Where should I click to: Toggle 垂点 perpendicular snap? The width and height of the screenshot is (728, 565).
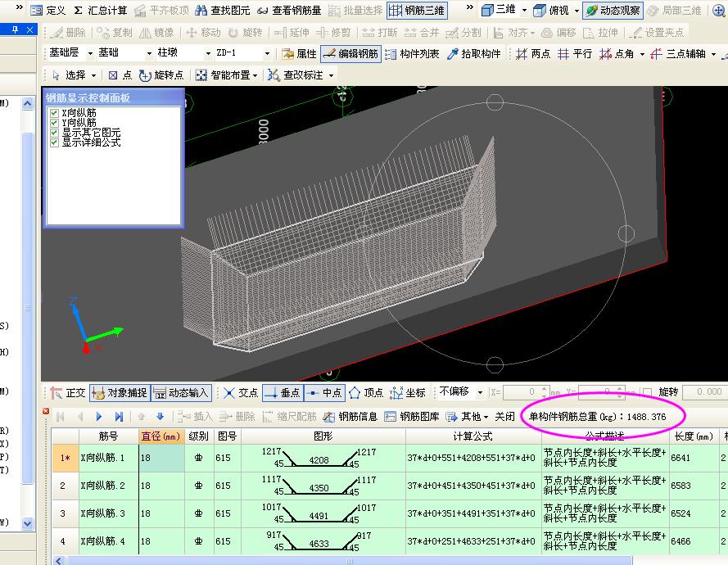coord(283,393)
